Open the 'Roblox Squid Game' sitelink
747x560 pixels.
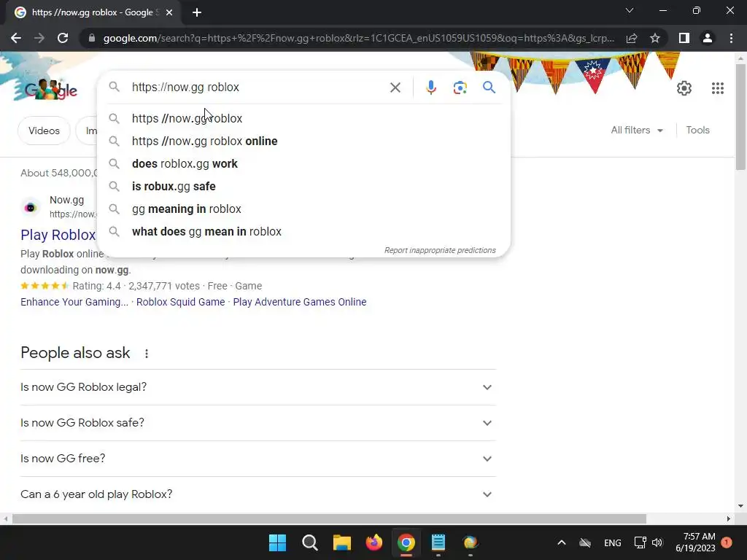(181, 302)
